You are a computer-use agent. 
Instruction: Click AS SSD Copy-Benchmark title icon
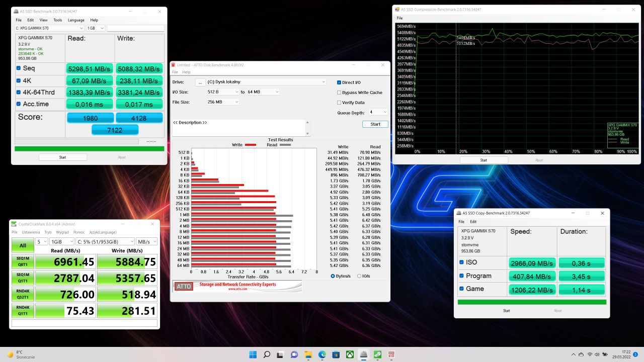click(459, 213)
